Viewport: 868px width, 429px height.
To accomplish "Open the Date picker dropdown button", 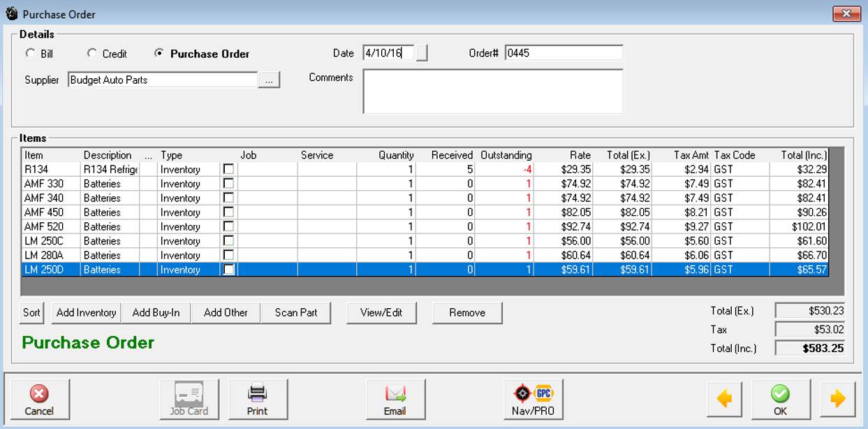I will coord(422,53).
